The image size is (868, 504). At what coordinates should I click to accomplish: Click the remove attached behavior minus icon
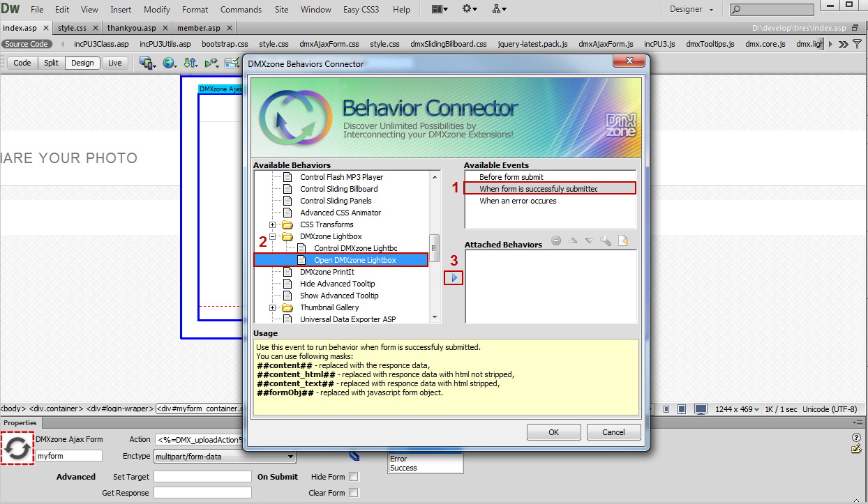556,240
